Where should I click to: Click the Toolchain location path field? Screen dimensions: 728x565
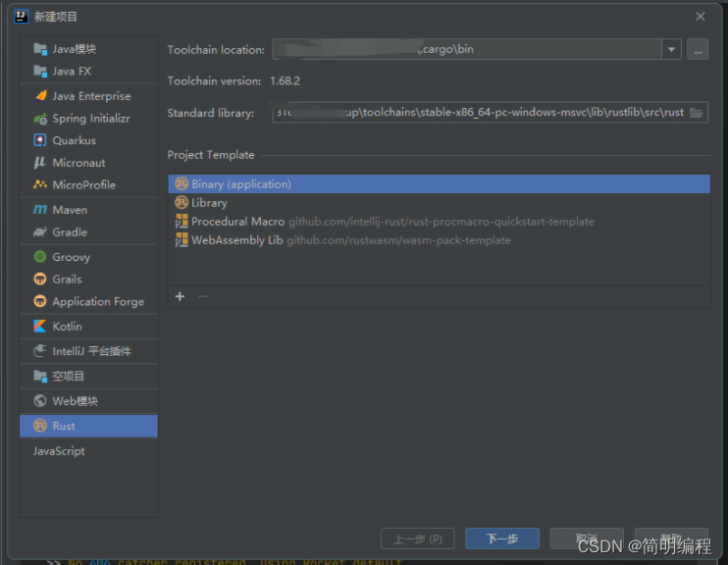tap(467, 49)
